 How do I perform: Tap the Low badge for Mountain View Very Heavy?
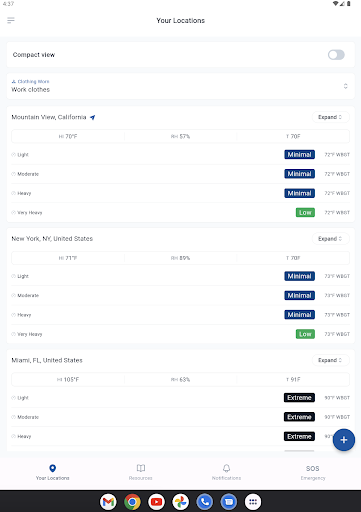point(305,212)
